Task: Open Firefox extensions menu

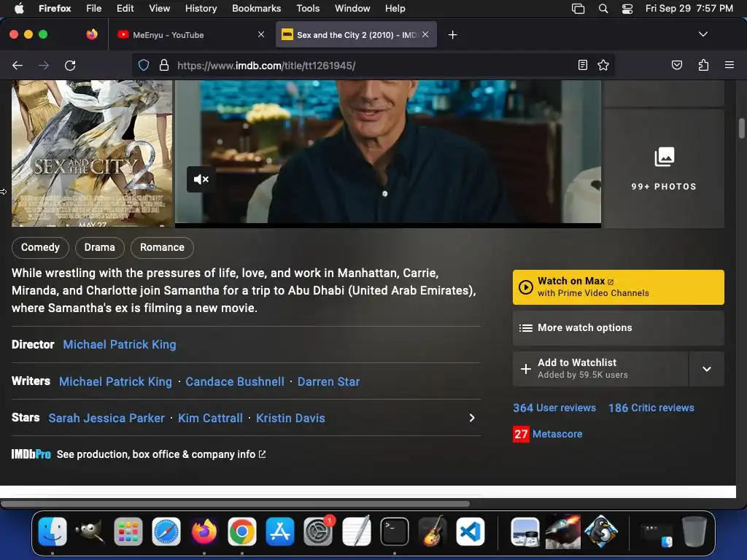Action: [x=703, y=65]
